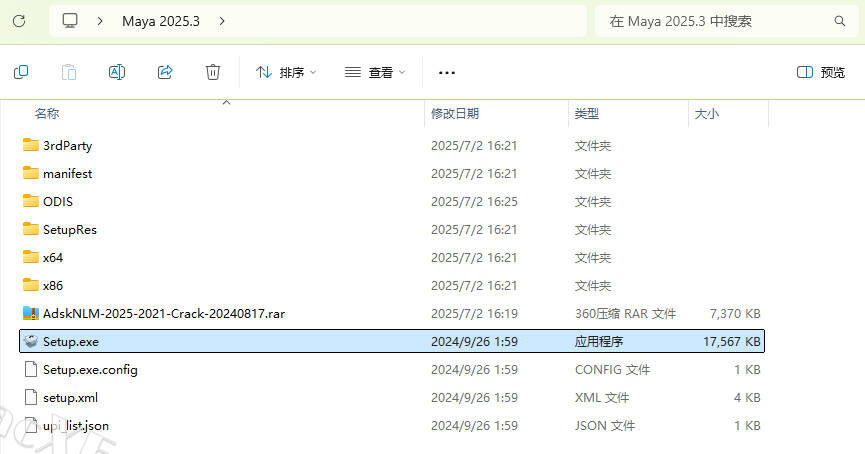The width and height of the screenshot is (865, 454).
Task: Select the x64 folder icon
Action: coord(31,258)
